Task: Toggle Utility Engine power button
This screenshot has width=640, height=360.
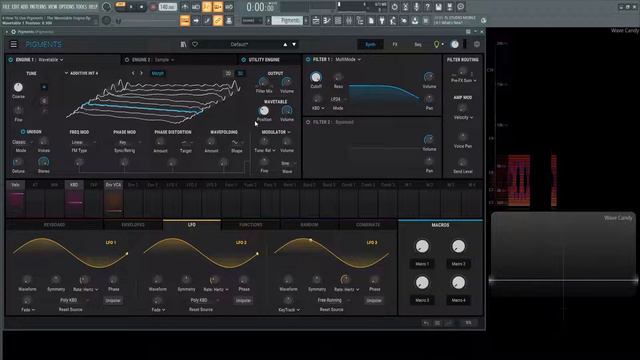Action: [243, 60]
